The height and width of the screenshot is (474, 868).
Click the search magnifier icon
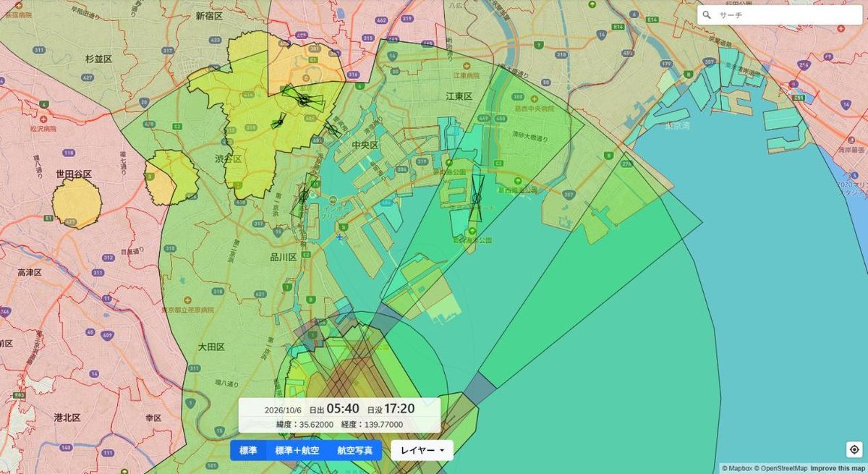[x=707, y=14]
